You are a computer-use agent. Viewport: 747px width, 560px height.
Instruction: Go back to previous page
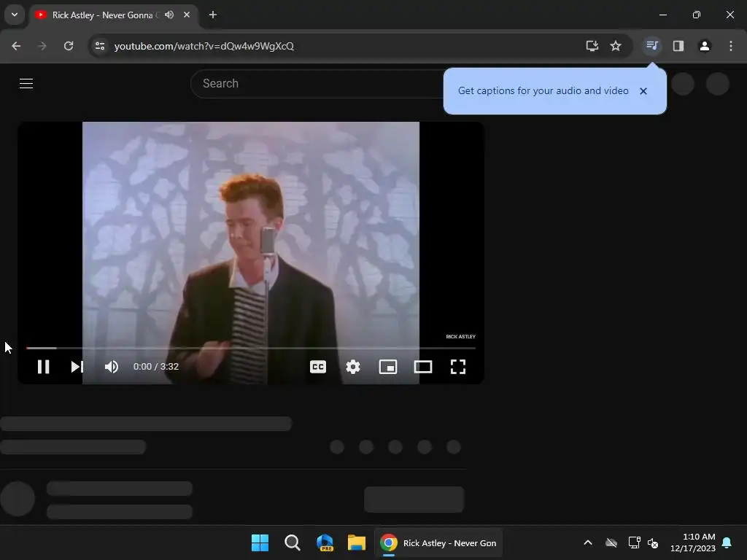pyautogui.click(x=16, y=46)
